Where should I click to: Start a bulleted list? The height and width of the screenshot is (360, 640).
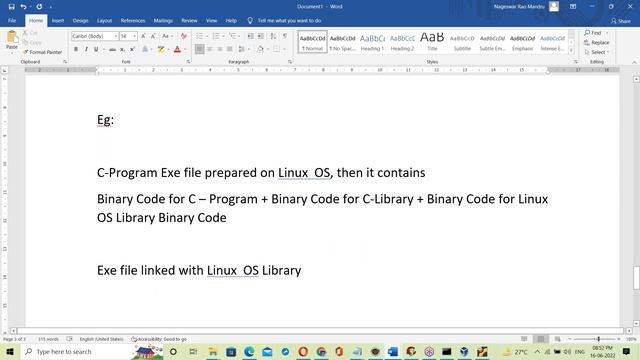coord(199,36)
